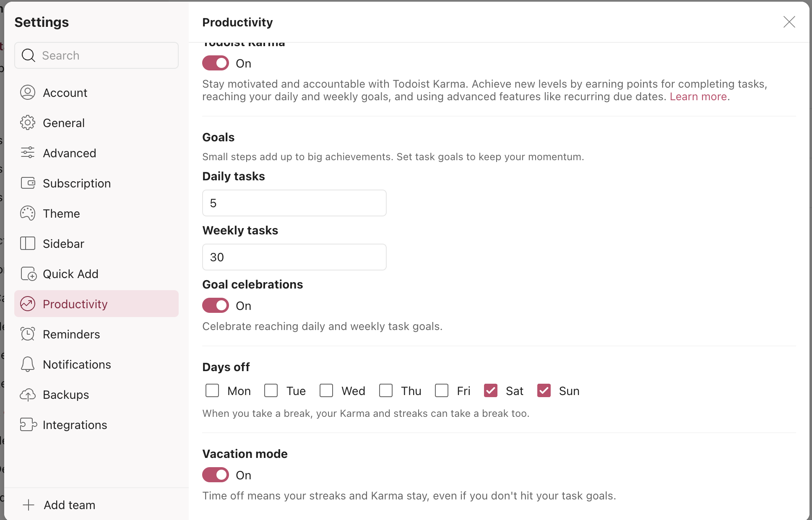Click the Backups cloud upload icon
The image size is (812, 520).
tap(28, 394)
